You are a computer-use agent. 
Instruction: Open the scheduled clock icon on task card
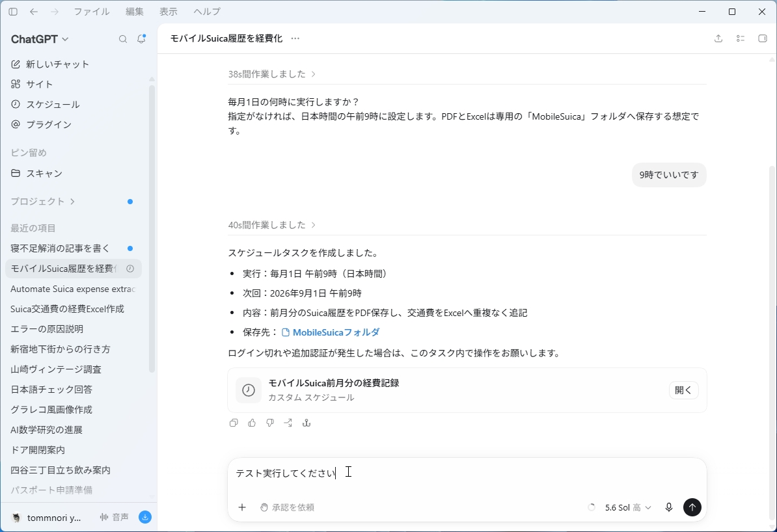point(249,390)
